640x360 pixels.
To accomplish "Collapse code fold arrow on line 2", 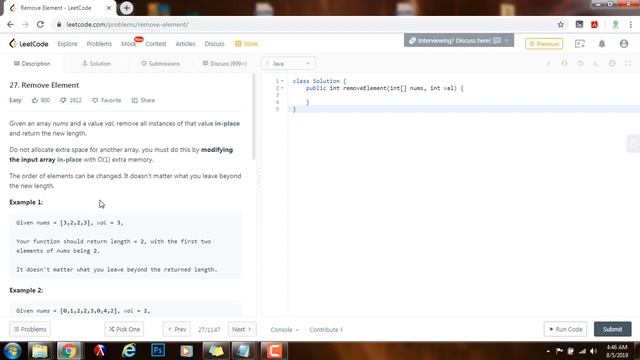I will 282,88.
